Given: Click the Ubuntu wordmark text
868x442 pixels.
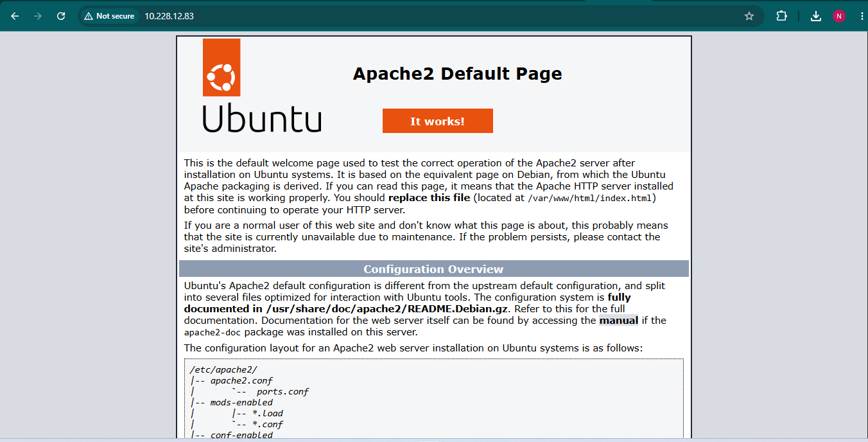Looking at the screenshot, I should pyautogui.click(x=262, y=118).
